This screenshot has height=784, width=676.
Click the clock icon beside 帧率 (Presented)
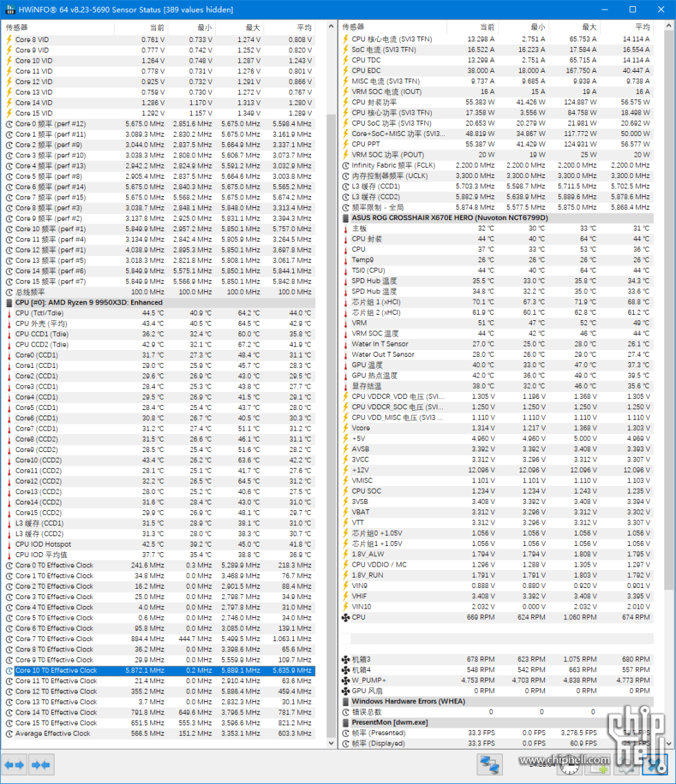346,732
